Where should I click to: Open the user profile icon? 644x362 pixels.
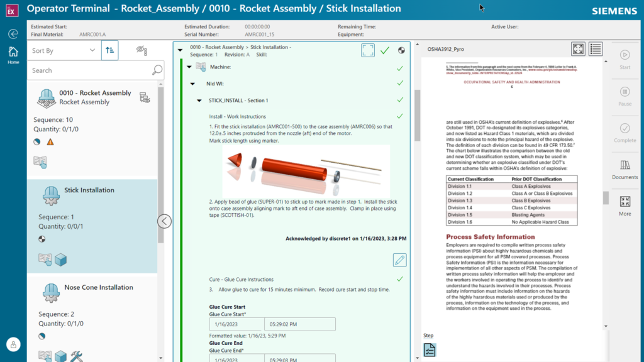(x=13, y=345)
